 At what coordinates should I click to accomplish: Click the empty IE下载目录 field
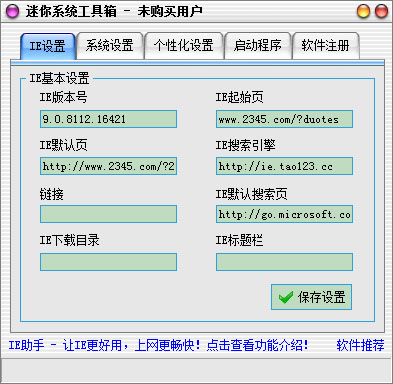point(108,262)
